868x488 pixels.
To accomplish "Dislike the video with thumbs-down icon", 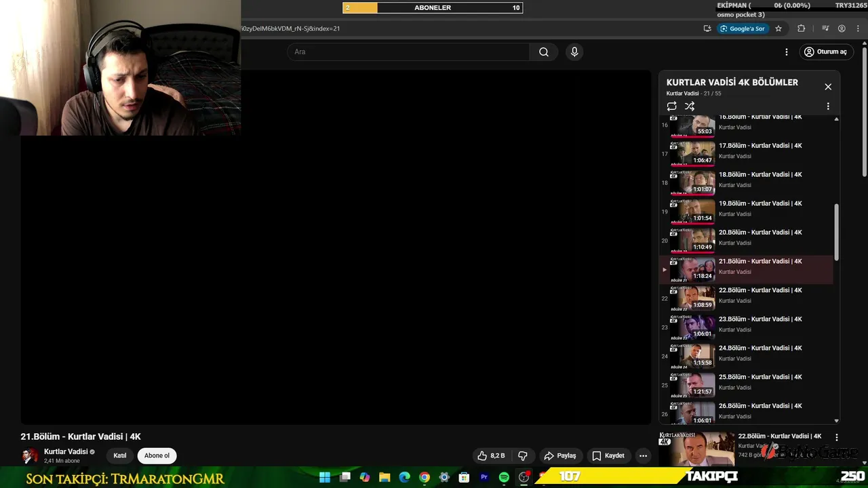I will [523, 456].
